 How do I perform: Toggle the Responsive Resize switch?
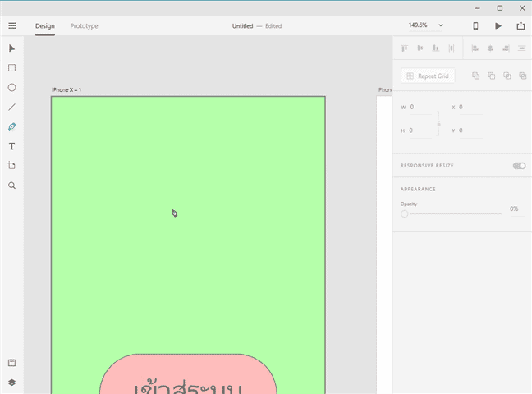click(519, 166)
